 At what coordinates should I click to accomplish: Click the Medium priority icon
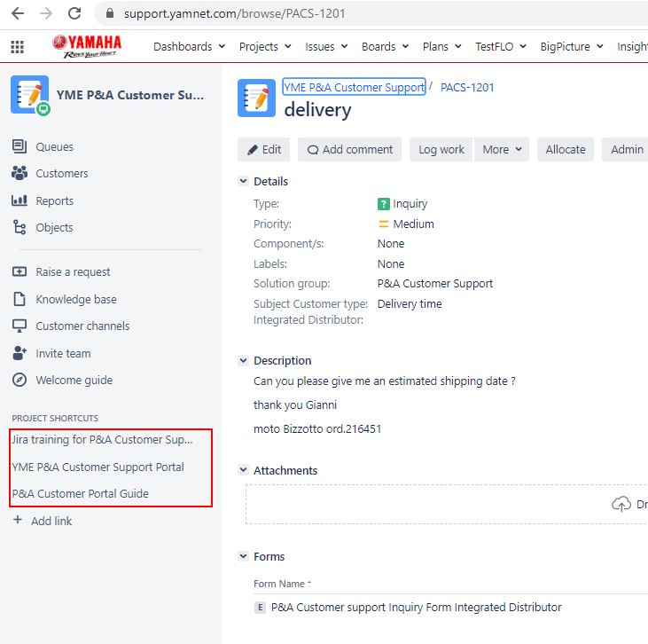384,224
